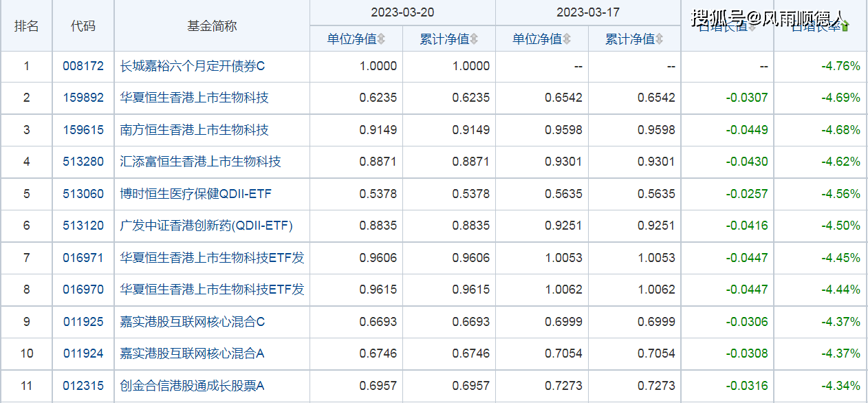Click 博时恒生医疗保健QDII-ETF fund name

coord(195,194)
